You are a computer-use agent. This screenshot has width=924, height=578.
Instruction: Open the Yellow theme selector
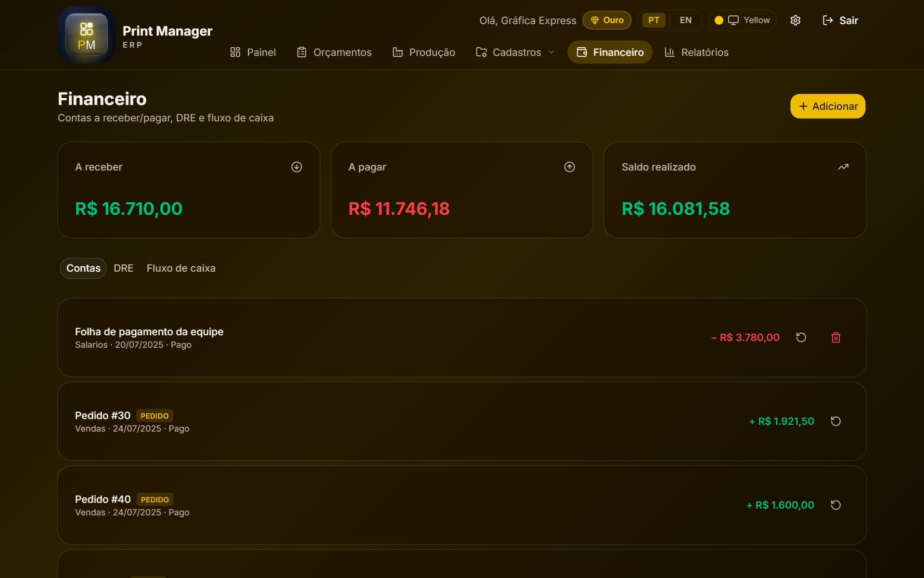(x=742, y=20)
